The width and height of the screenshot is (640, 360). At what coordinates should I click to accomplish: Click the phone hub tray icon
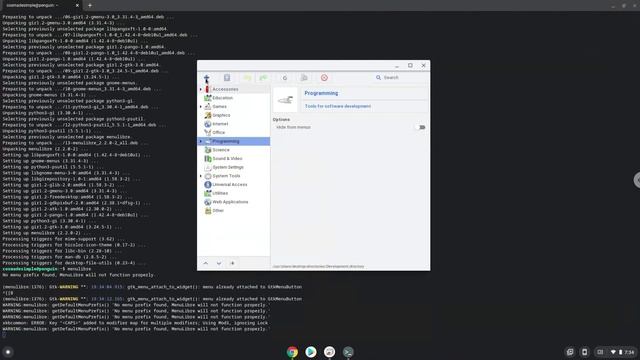(x=584, y=352)
